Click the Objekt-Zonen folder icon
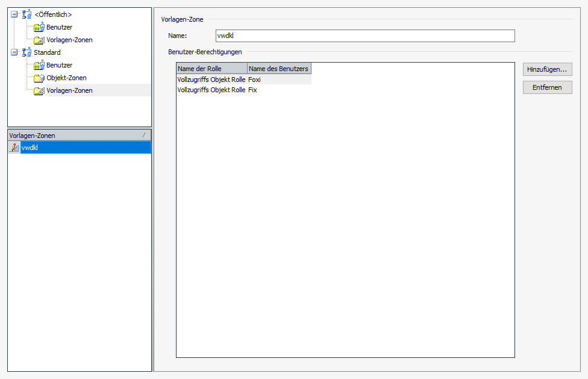The image size is (588, 379). (39, 78)
